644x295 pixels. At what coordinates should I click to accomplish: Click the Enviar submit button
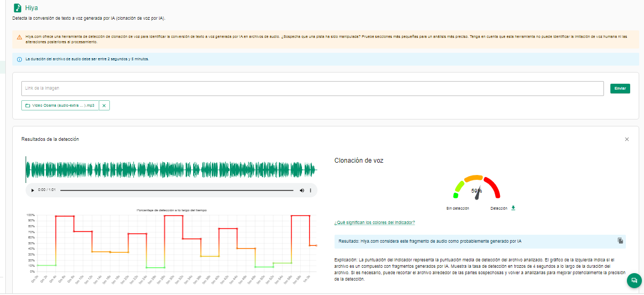tap(620, 89)
